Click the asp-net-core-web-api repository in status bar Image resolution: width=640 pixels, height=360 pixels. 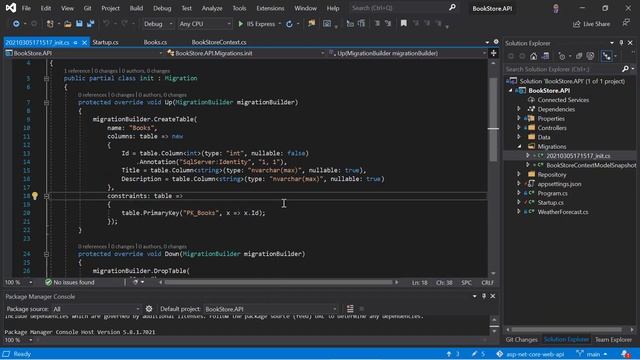[530, 354]
